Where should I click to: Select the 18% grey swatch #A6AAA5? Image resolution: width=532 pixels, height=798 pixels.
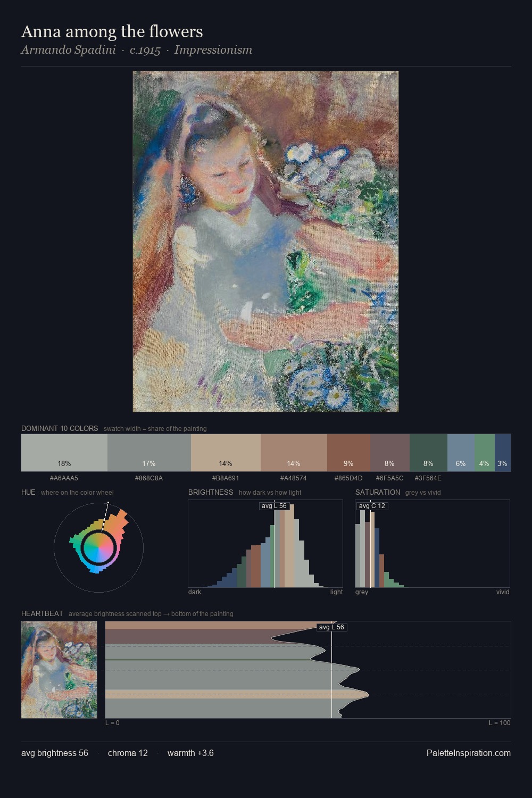[64, 453]
